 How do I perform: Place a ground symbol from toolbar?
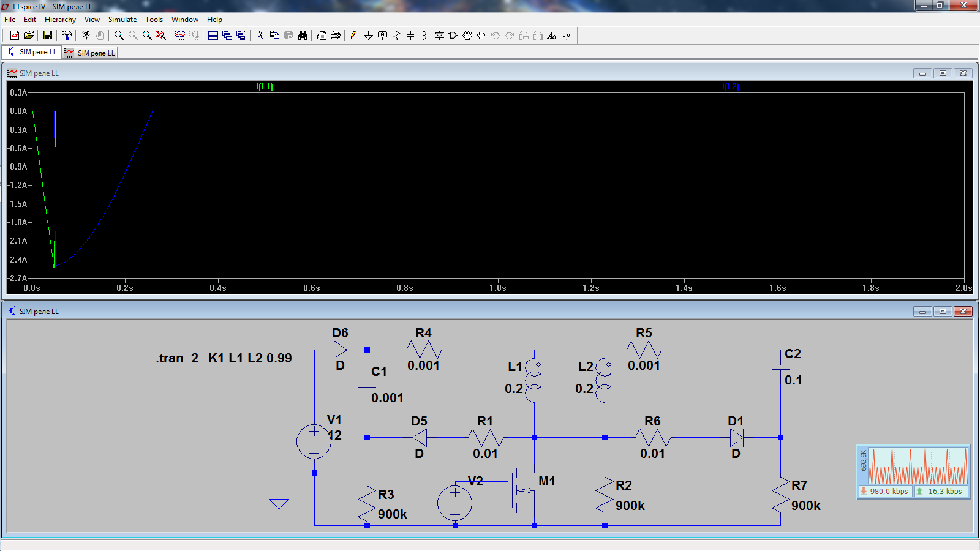tap(368, 36)
